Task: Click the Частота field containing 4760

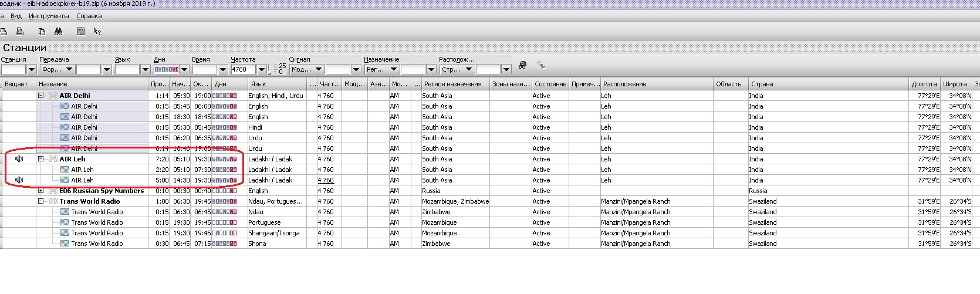Action: [244, 69]
